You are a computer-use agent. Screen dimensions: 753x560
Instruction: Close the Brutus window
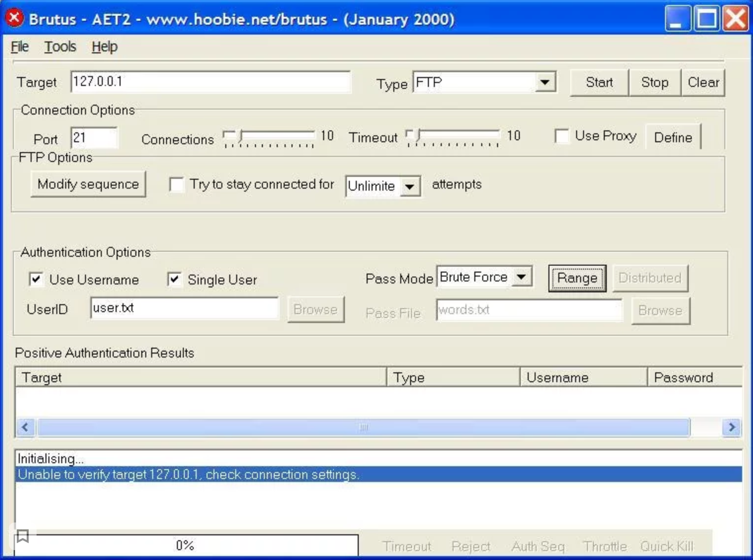735,19
